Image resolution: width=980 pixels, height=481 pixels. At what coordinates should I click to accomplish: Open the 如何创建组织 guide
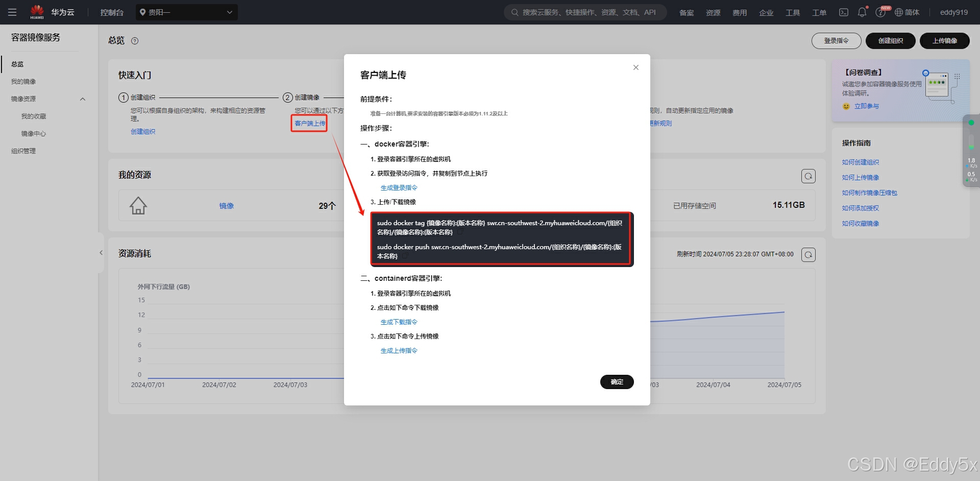[861, 162]
